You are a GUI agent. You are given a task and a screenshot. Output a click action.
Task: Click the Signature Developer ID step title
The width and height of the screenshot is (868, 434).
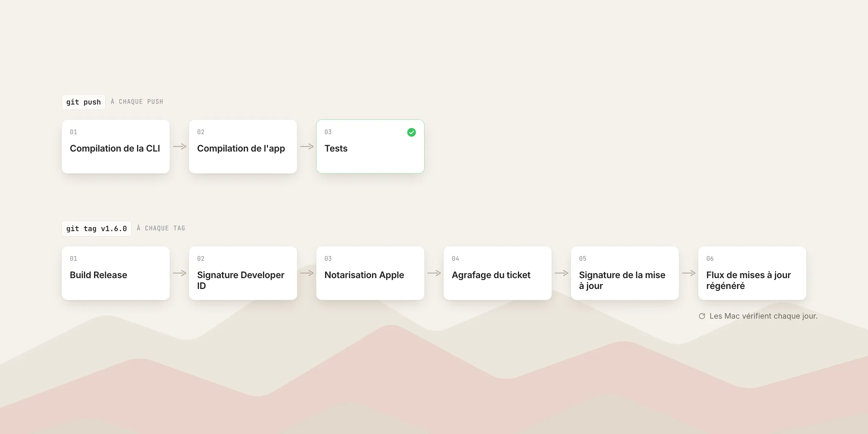(241, 280)
